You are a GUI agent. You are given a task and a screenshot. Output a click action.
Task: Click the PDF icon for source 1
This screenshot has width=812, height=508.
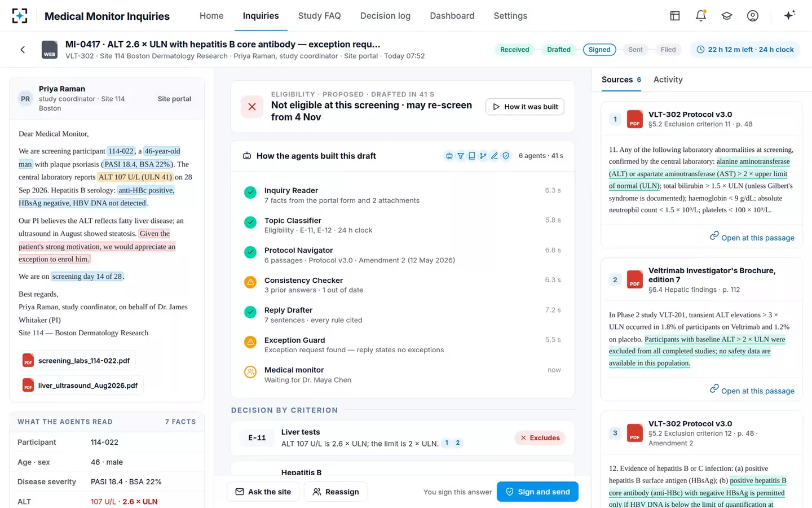[635, 119]
